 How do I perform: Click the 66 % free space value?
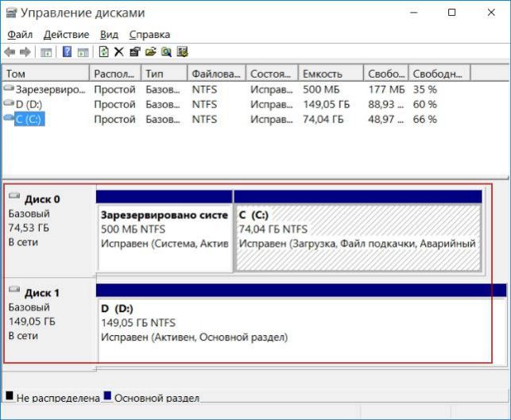pyautogui.click(x=424, y=119)
